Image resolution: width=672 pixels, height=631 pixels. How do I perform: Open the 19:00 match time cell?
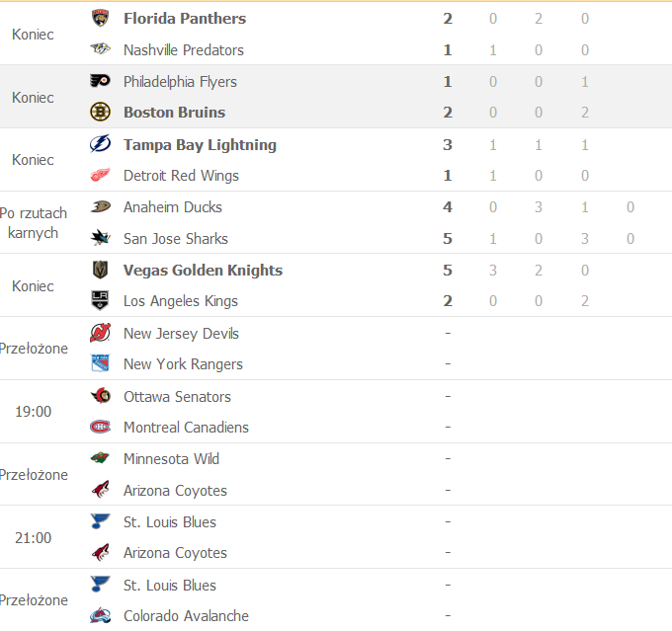[34, 412]
